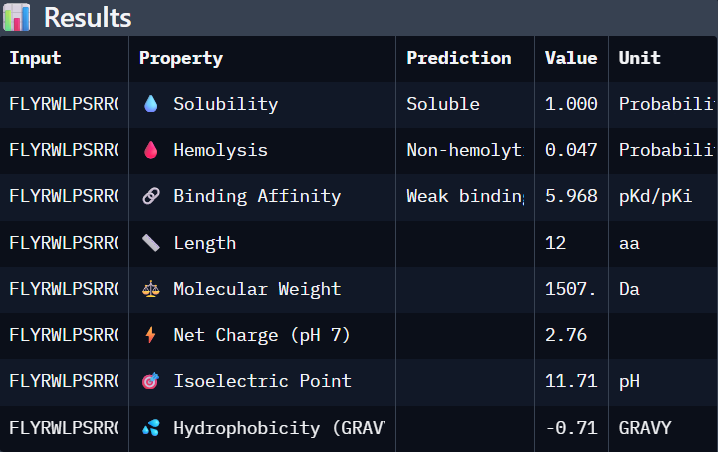Click the Unit column header

click(x=640, y=58)
